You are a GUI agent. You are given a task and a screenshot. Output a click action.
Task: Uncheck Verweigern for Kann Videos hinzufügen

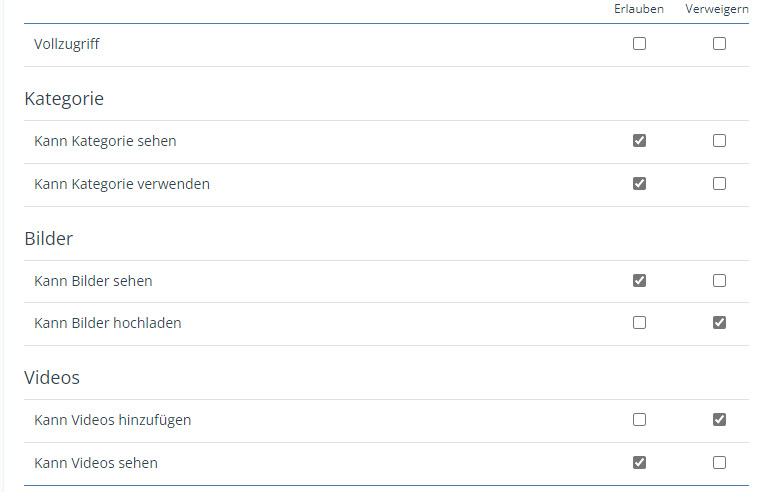719,420
